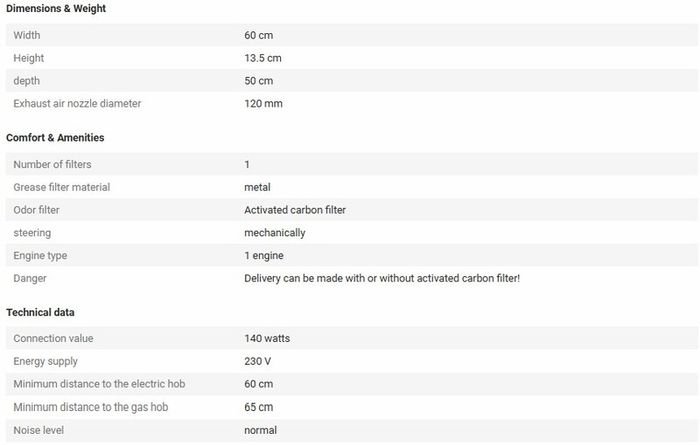Click the Danger delivery note text
This screenshot has height=445, width=700.
tap(382, 278)
